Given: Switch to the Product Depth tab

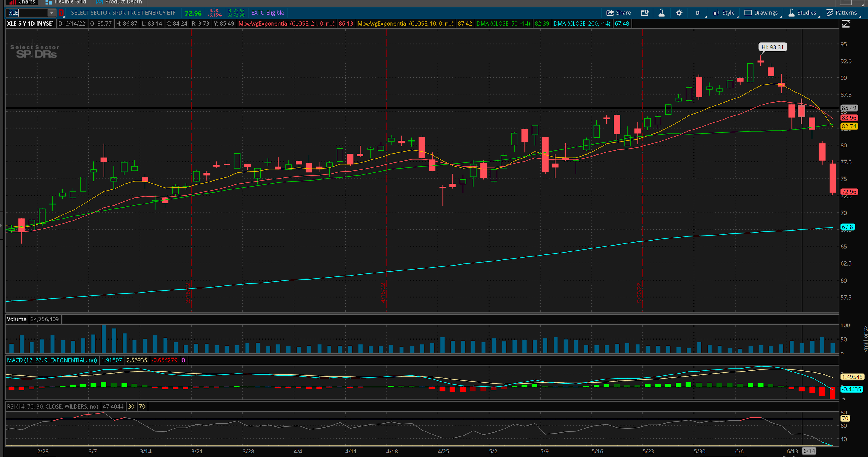Looking at the screenshot, I should tap(119, 2).
